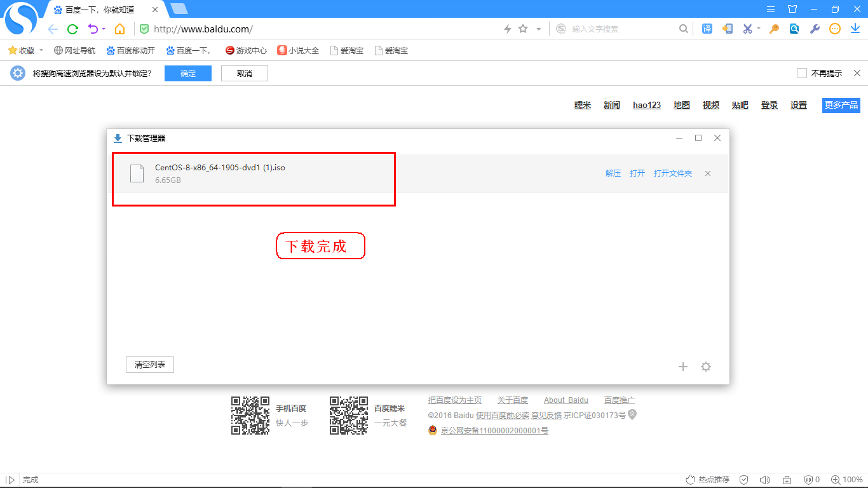This screenshot has height=488, width=868.
Task: Open the wrench tools icon
Action: tap(815, 29)
